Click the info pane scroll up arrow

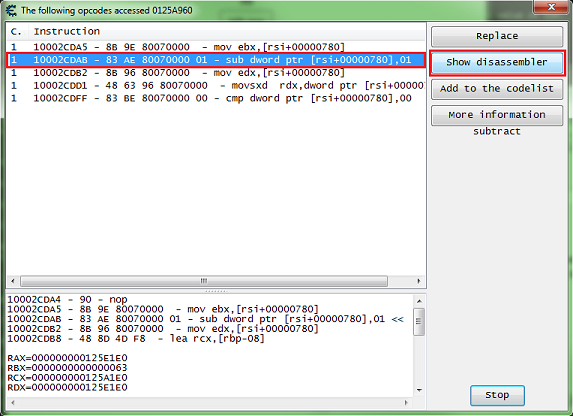tap(419, 301)
